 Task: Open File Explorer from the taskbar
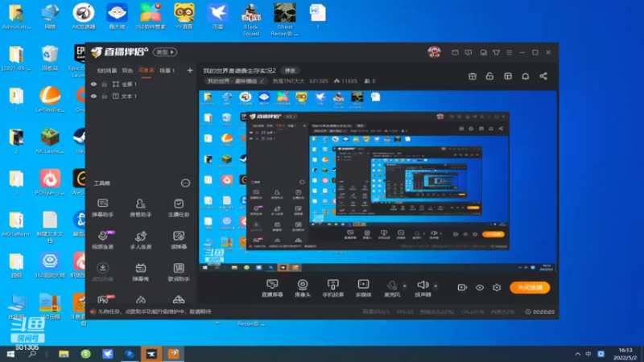[64, 354]
